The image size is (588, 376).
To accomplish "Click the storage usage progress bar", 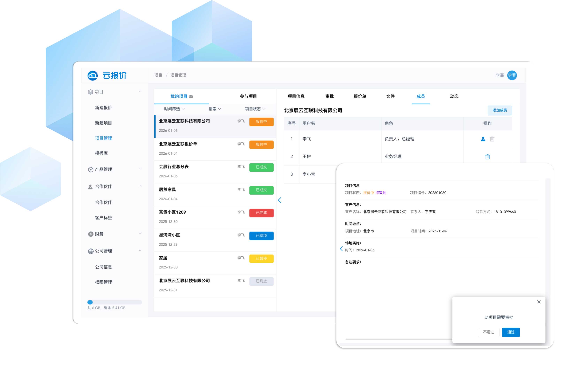I will tap(115, 302).
